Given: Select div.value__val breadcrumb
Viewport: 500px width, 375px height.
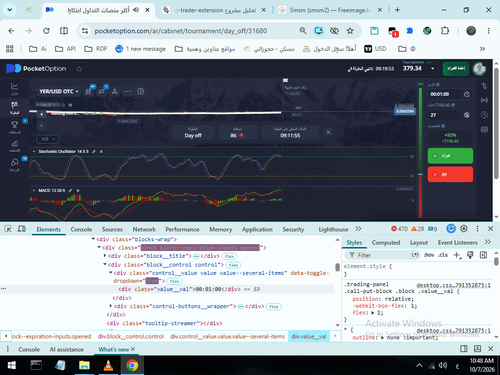Looking at the screenshot, I should [x=309, y=336].
